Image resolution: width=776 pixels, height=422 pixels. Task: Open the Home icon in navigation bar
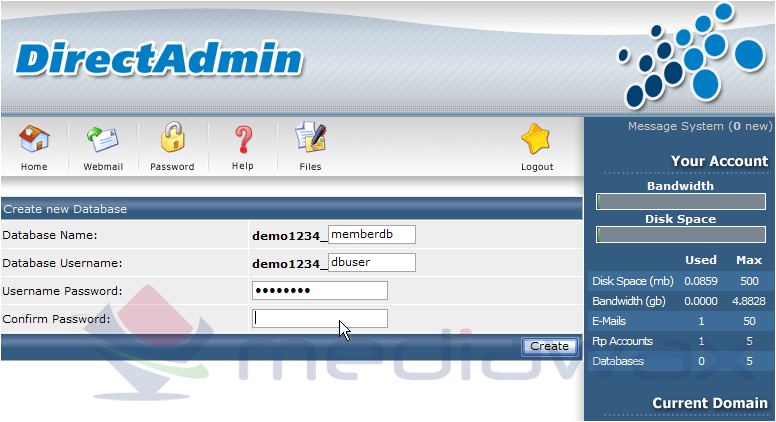(x=34, y=139)
